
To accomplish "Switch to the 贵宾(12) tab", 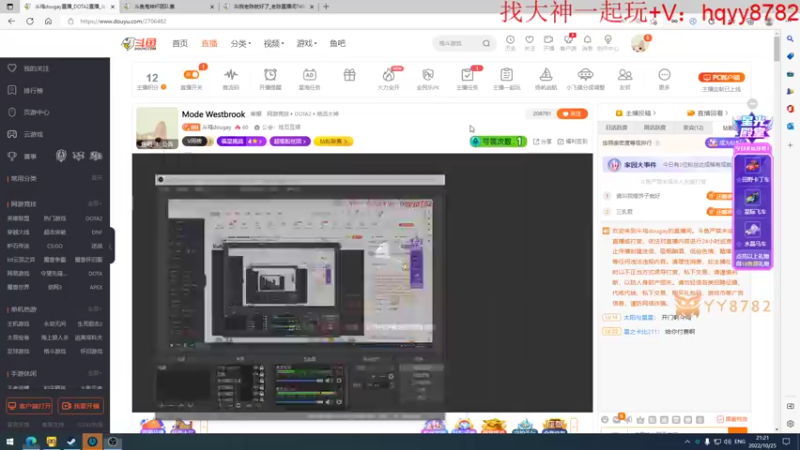I will (693, 128).
